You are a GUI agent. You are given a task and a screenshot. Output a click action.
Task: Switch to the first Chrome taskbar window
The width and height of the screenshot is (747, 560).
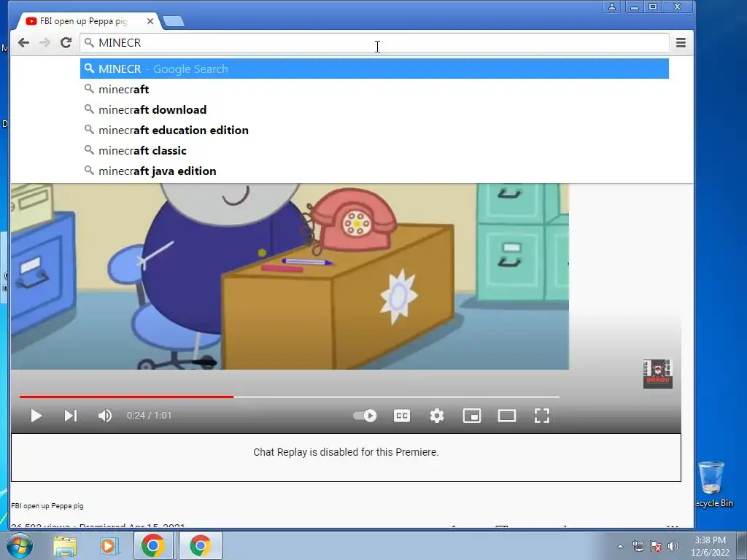coord(153,545)
